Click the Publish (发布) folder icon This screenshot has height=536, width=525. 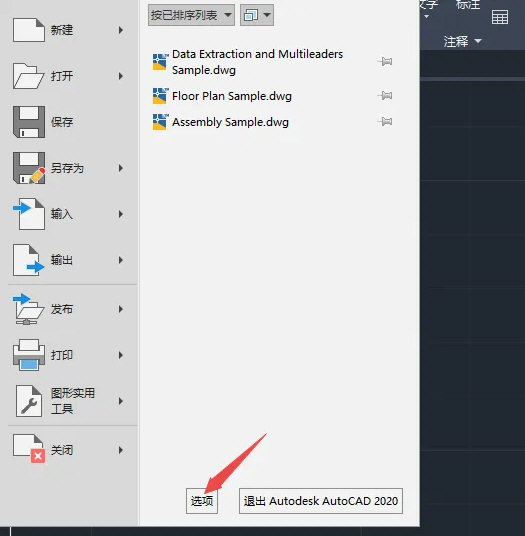click(x=28, y=309)
